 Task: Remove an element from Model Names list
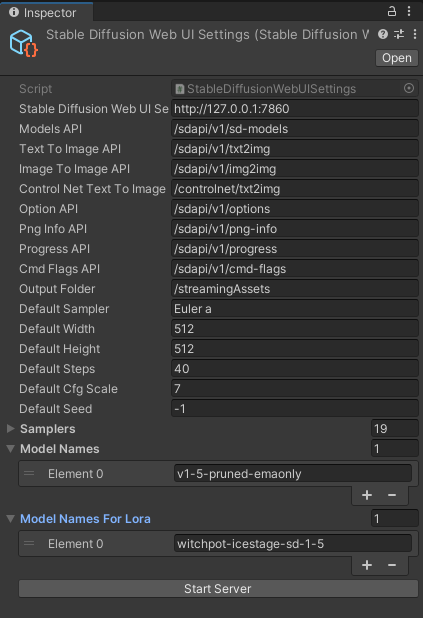click(x=392, y=495)
